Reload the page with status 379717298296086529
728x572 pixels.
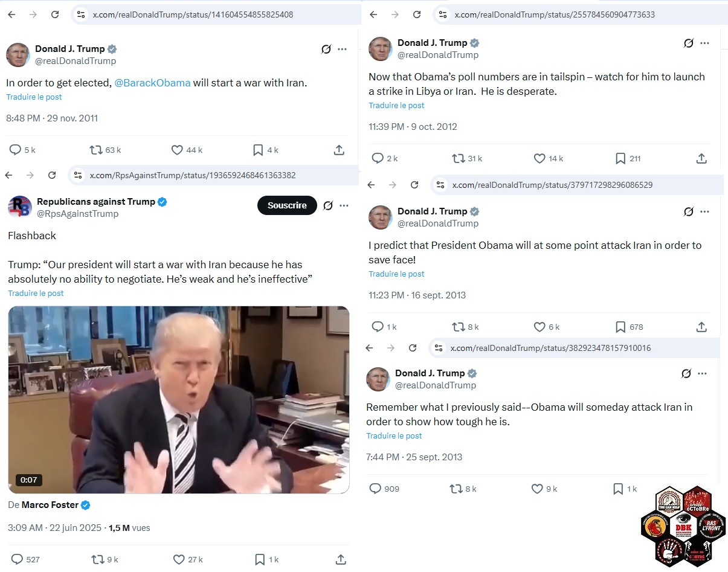coord(414,185)
